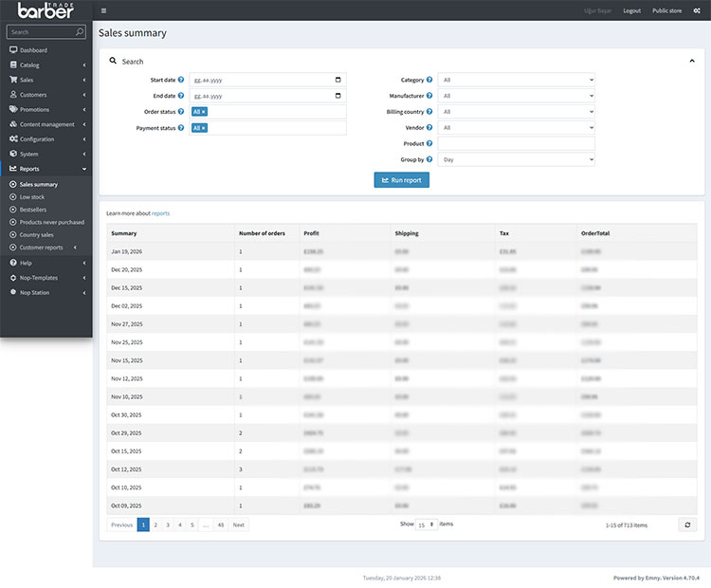Image resolution: width=711 pixels, height=588 pixels.
Task: Click the Promotions tags icon
Action: click(x=13, y=109)
